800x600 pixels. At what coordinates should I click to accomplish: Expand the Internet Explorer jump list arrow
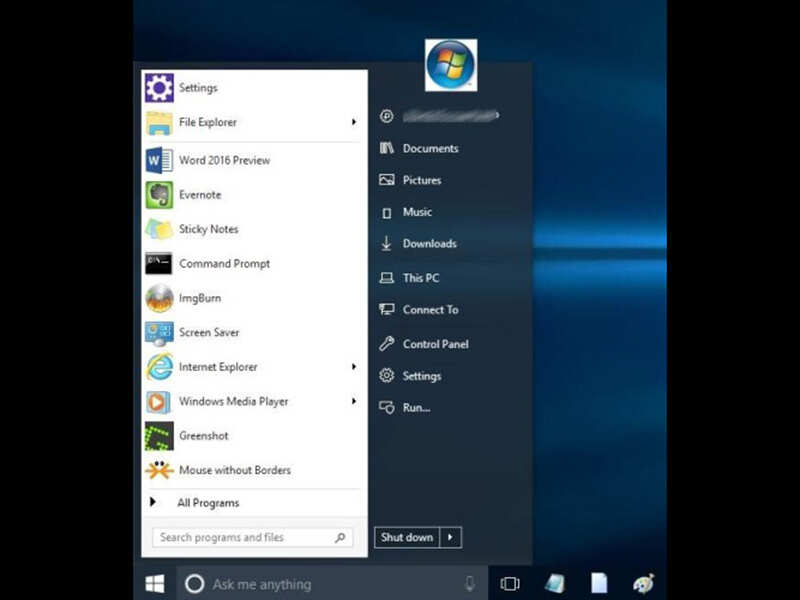pos(354,367)
